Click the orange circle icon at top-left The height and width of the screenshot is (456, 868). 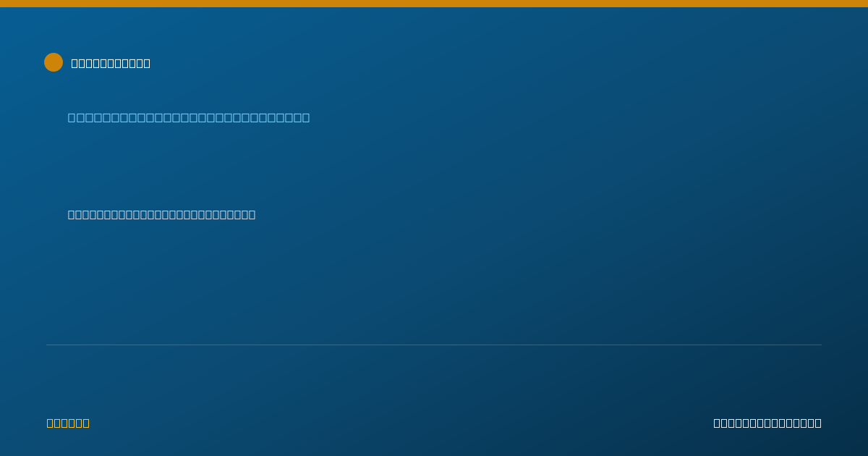point(54,62)
